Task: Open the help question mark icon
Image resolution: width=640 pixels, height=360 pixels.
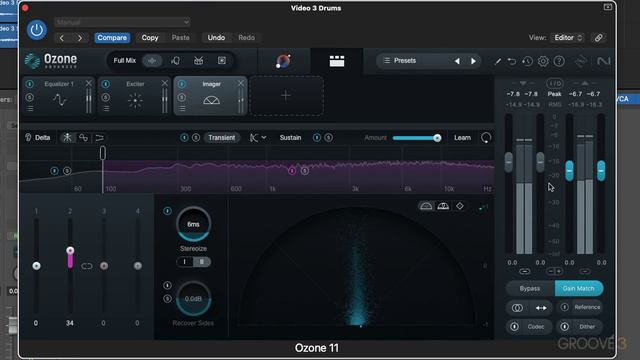Action: point(559,61)
